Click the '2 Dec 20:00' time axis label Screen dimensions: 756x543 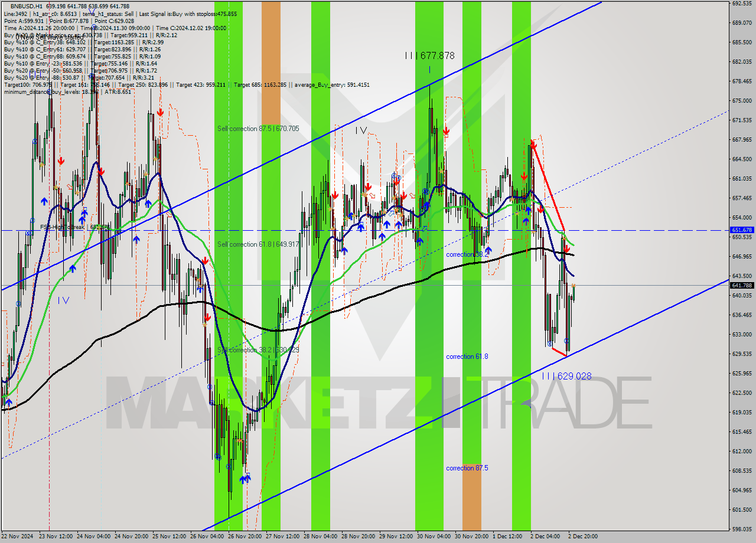coord(584,537)
